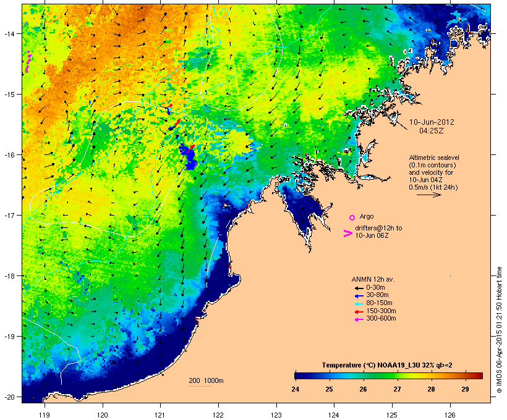Screen dimensions: 507x420
Task: Click the magenta drifter arrowhead symbol
Action: coord(347,233)
